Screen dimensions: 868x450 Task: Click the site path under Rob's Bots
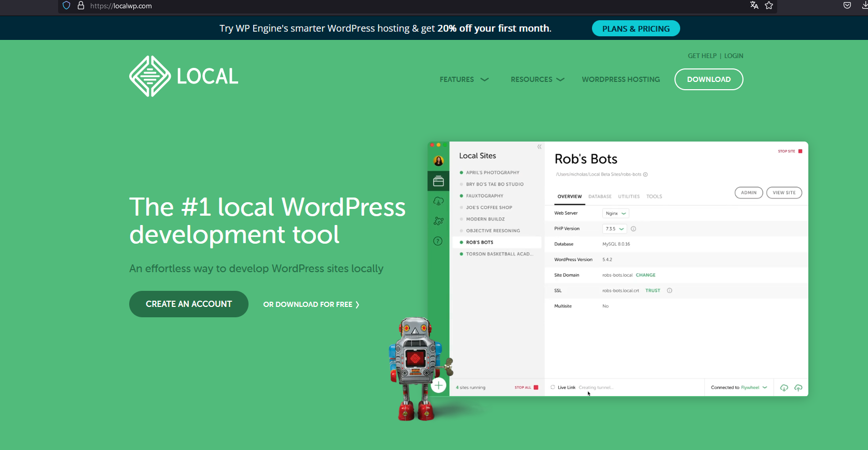(599, 174)
